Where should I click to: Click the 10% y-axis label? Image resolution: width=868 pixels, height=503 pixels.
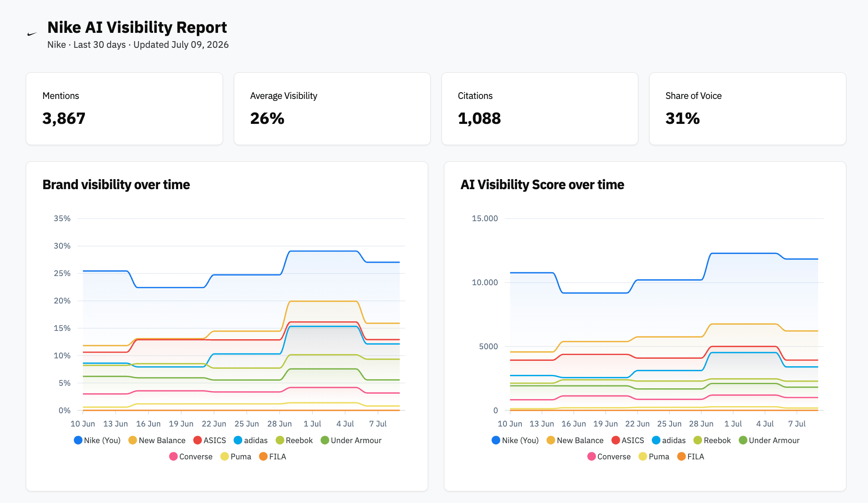click(x=62, y=356)
